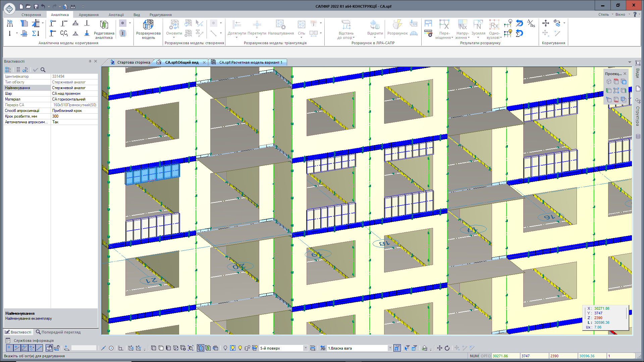Open the 5-й поверх floor dropdown
Image resolution: width=644 pixels, height=362 pixels.
coord(305,348)
